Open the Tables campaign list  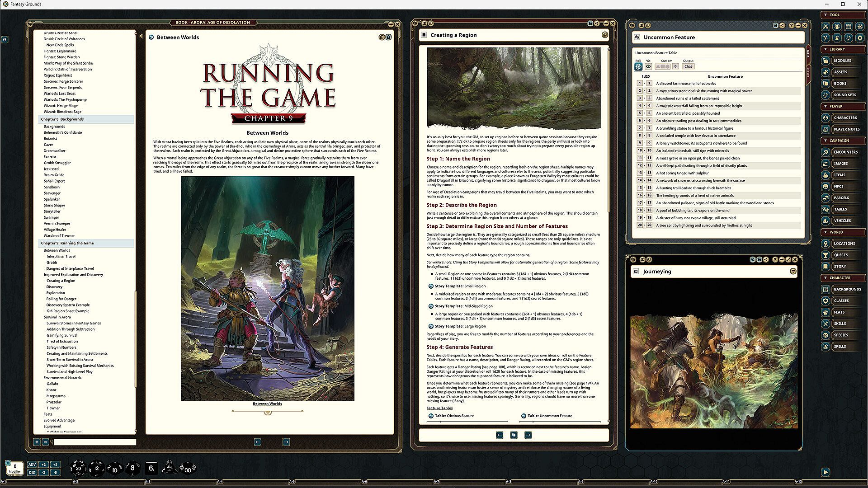840,209
